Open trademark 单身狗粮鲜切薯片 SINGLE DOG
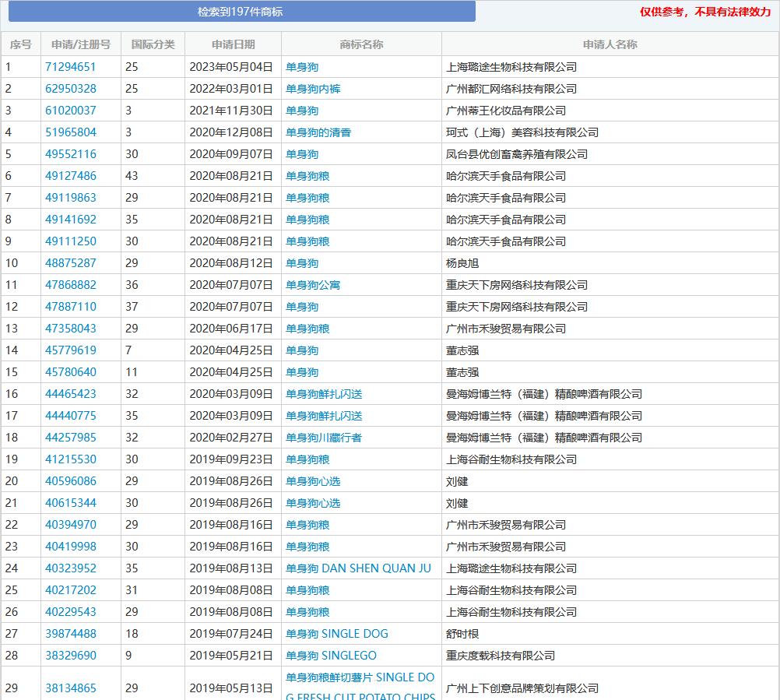Viewport: 780px width, 700px height. pyautogui.click(x=360, y=687)
